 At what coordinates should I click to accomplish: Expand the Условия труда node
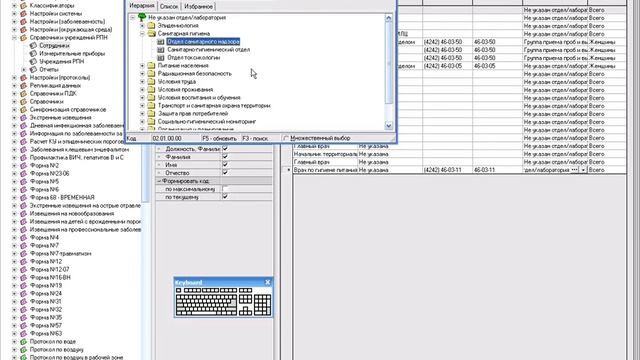(142, 82)
